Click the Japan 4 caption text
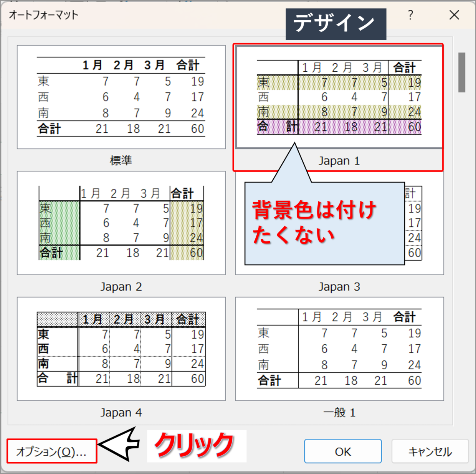The image size is (476, 474). coord(121,413)
